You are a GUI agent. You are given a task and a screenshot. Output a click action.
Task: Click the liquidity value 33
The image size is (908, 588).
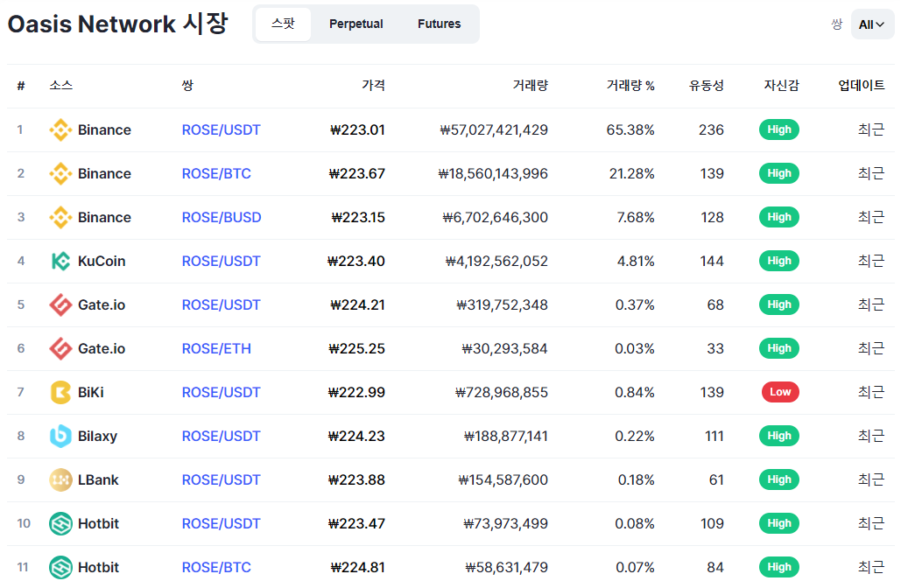click(715, 348)
